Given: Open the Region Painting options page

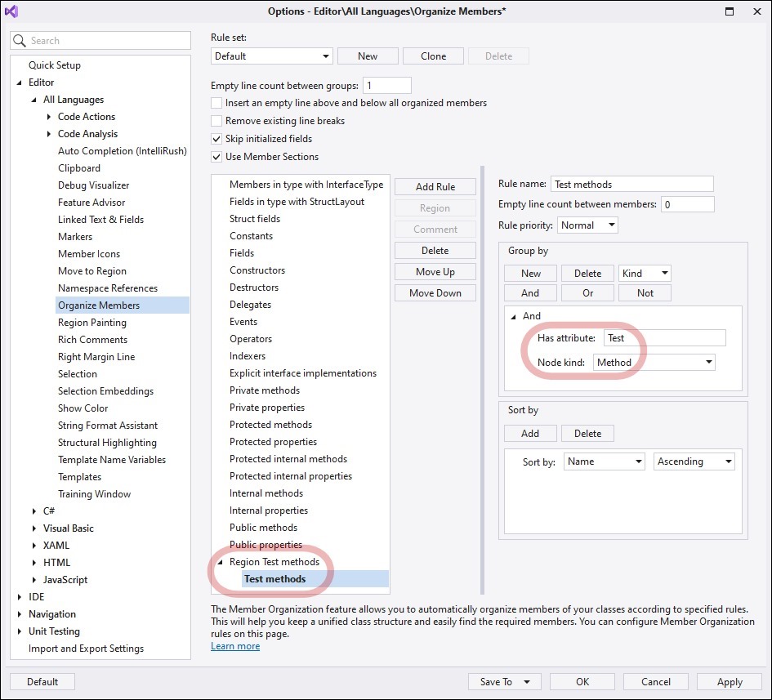Looking at the screenshot, I should 92,323.
